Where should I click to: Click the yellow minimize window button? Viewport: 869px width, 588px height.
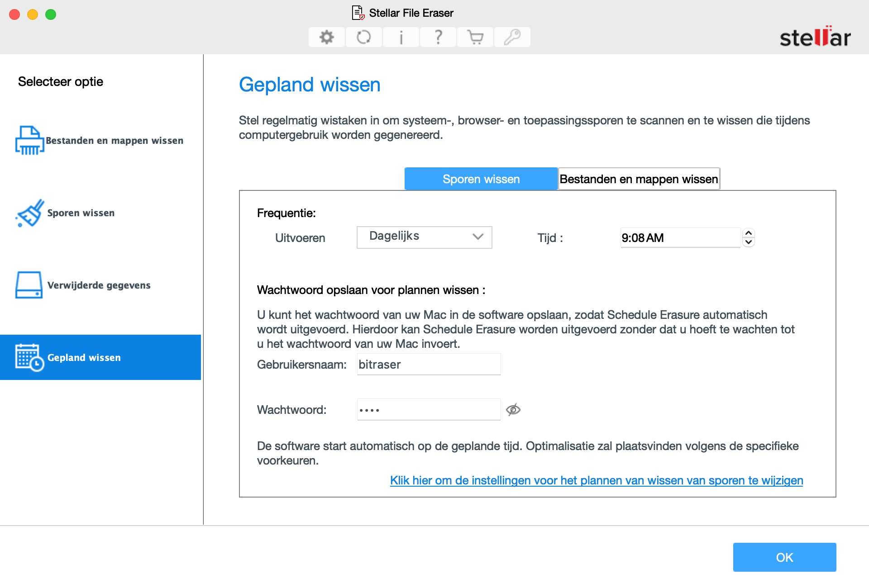pyautogui.click(x=33, y=14)
